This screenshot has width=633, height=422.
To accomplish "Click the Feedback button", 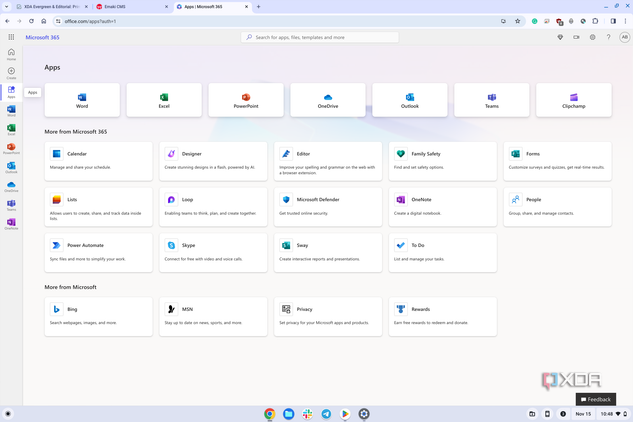I will tap(596, 399).
